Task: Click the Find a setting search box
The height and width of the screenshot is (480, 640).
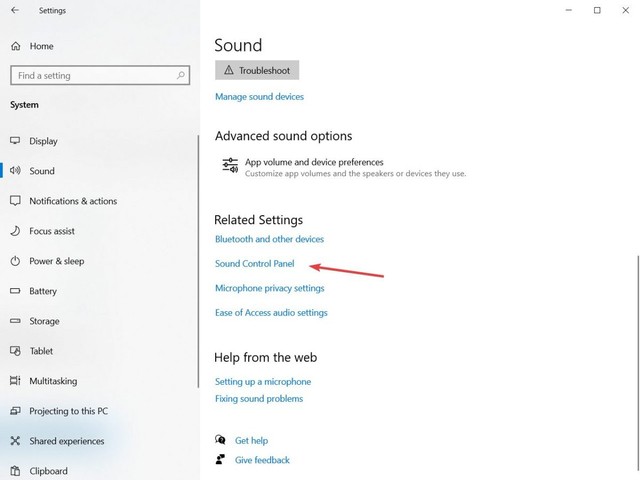Action: pos(100,75)
